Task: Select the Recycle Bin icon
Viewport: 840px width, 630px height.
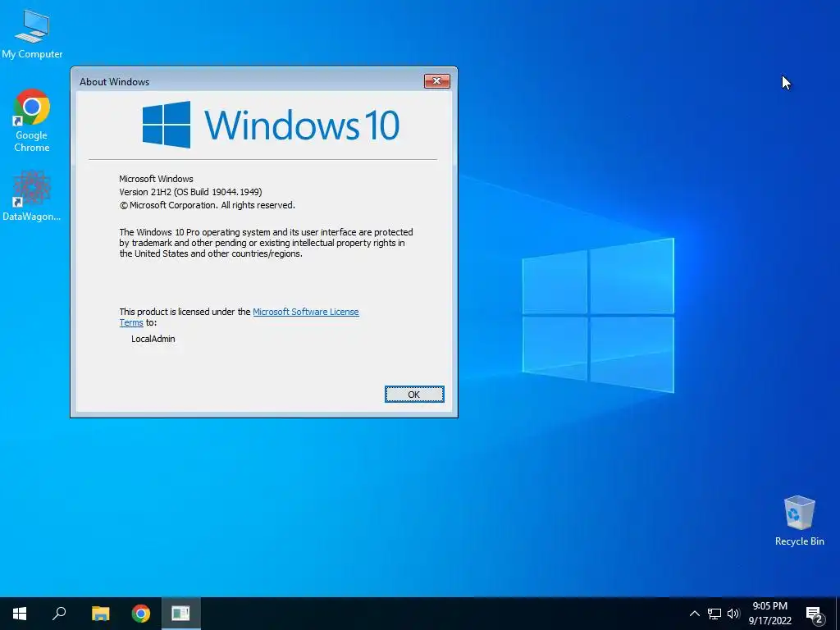Action: point(799,520)
